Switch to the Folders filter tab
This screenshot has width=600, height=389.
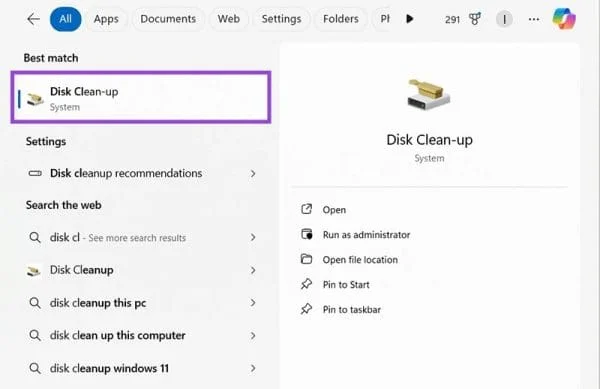[341, 19]
